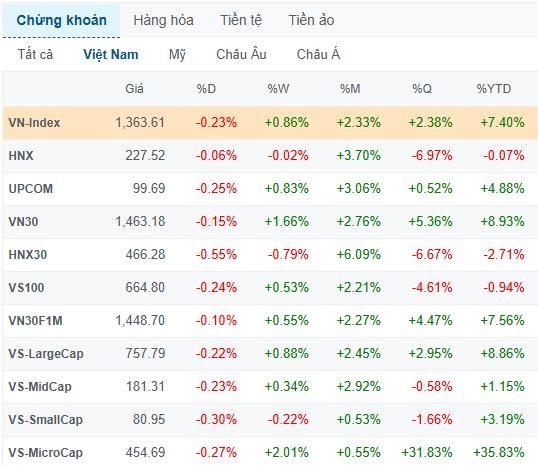Select the Châu Á market filter
Screen dimensions: 538x466
tap(318, 55)
